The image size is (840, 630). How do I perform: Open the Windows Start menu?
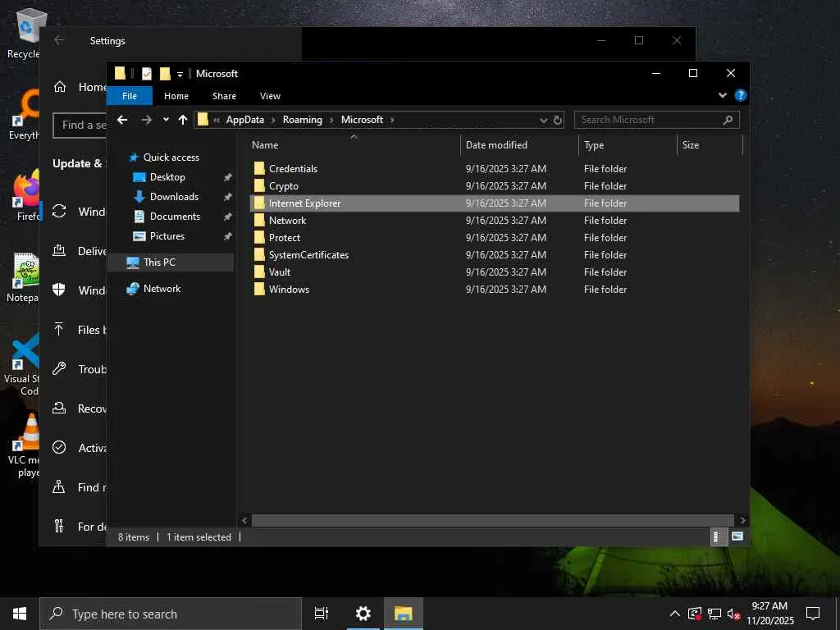point(20,614)
